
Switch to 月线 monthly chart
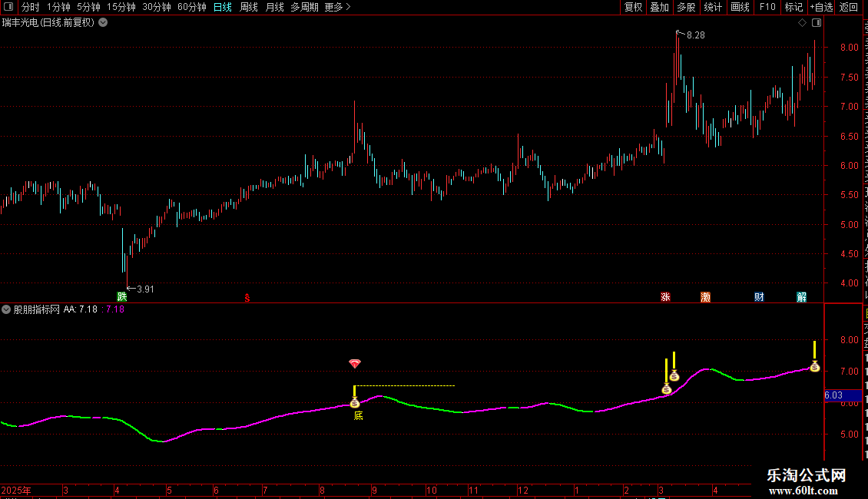(274, 7)
